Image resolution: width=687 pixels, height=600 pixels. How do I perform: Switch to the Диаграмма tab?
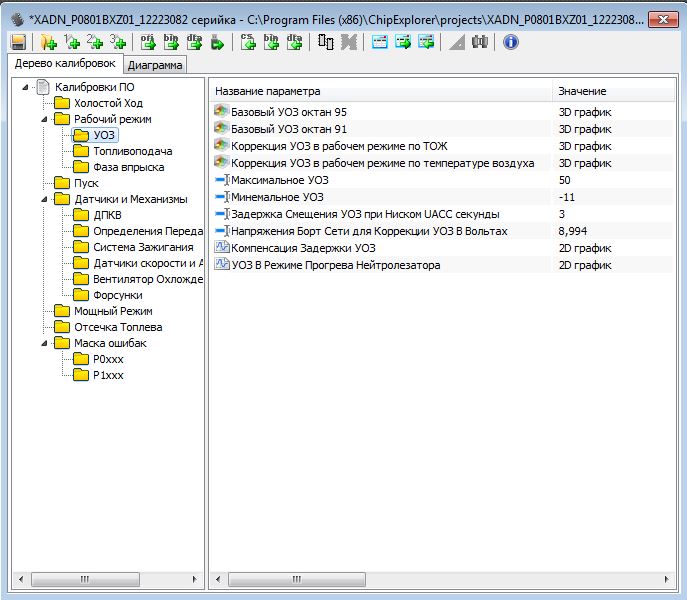tap(155, 65)
